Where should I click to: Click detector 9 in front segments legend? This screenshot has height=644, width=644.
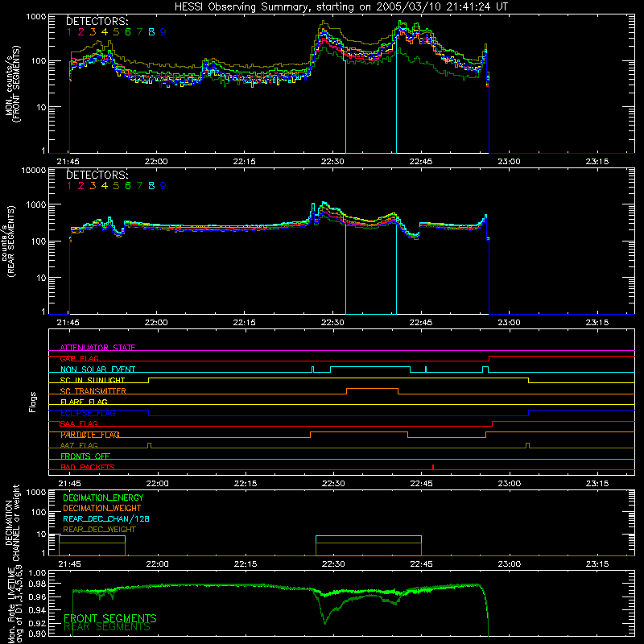[x=163, y=32]
